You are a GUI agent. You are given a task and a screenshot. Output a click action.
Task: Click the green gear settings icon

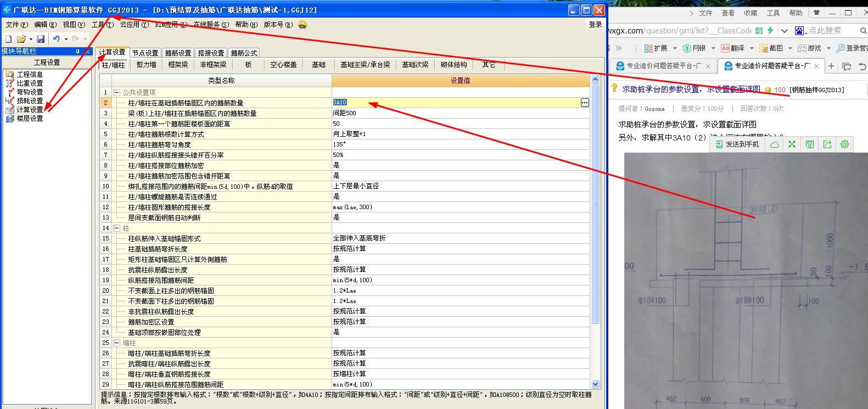(844, 144)
